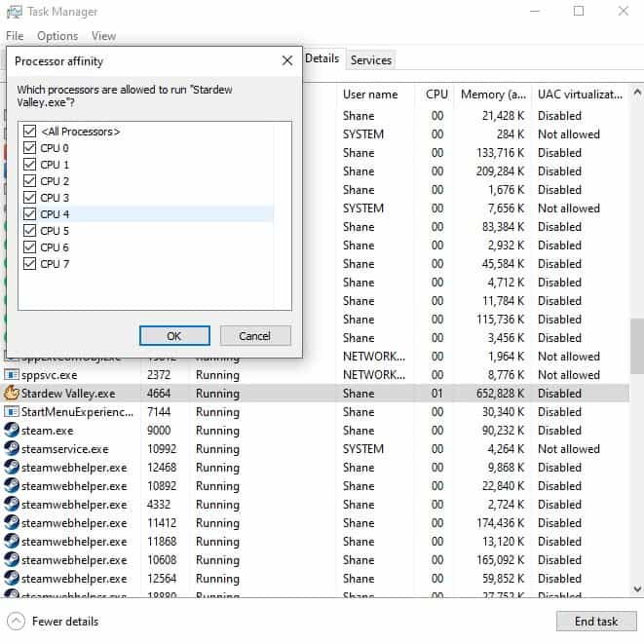This screenshot has width=644, height=644.
Task: Uncheck the CPU 4 checkbox
Action: [29, 213]
